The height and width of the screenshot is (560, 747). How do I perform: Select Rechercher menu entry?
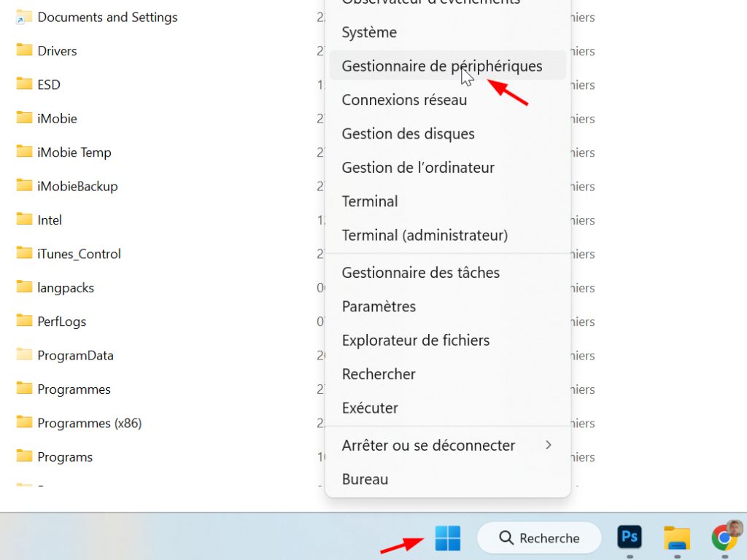click(447, 374)
